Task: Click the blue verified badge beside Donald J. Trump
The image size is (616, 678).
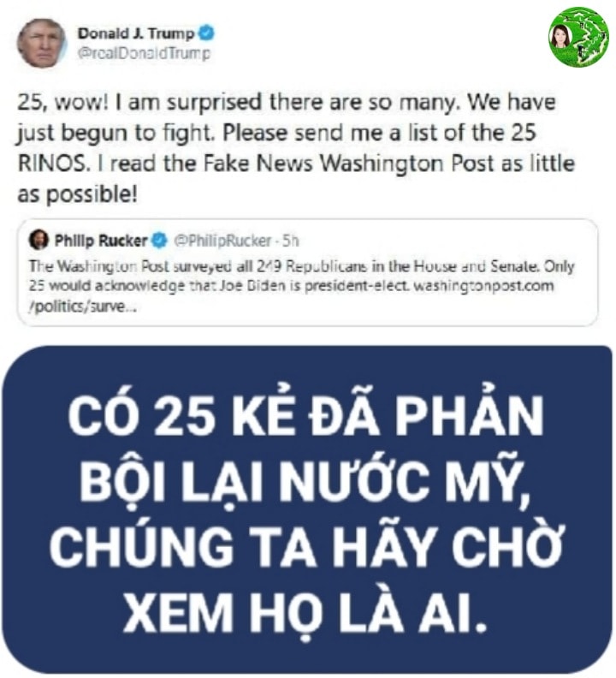Action: 206,33
